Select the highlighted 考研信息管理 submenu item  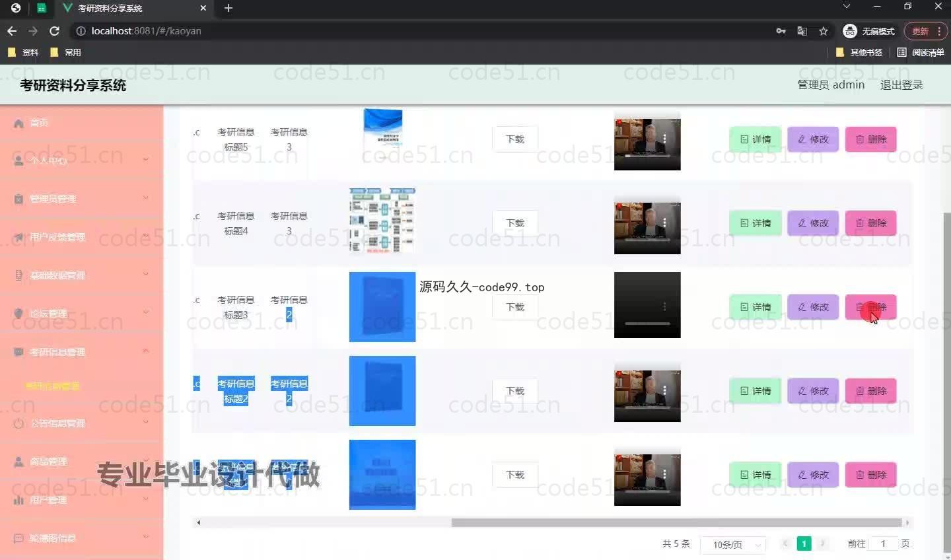(53, 386)
